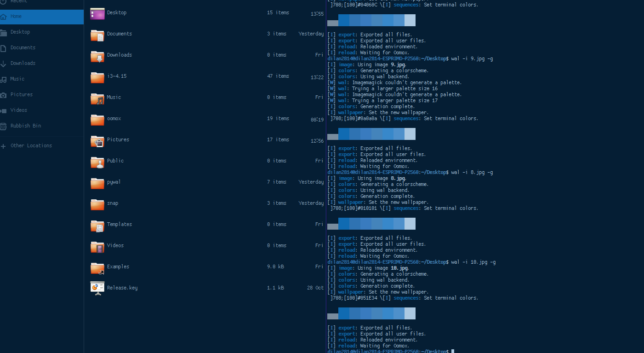Screen dimensions: 644x353
Task: Open Recent from the sidebar
Action: (x=18, y=2)
